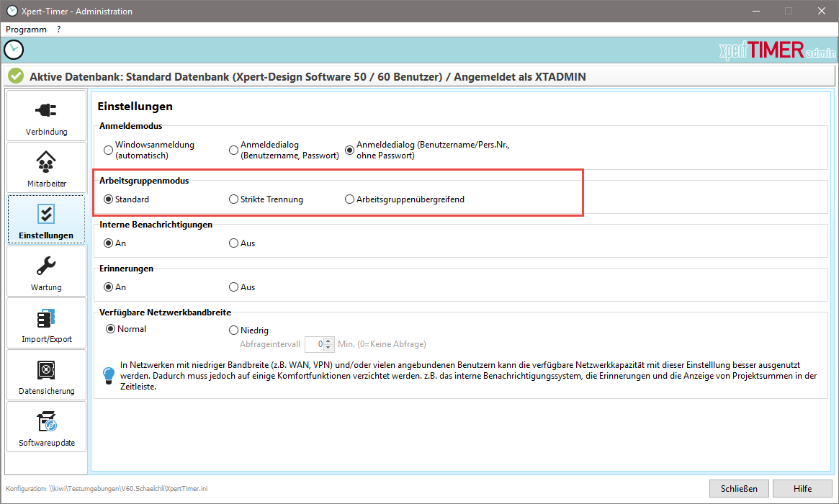
Task: Click the Hilfe button
Action: [x=802, y=489]
